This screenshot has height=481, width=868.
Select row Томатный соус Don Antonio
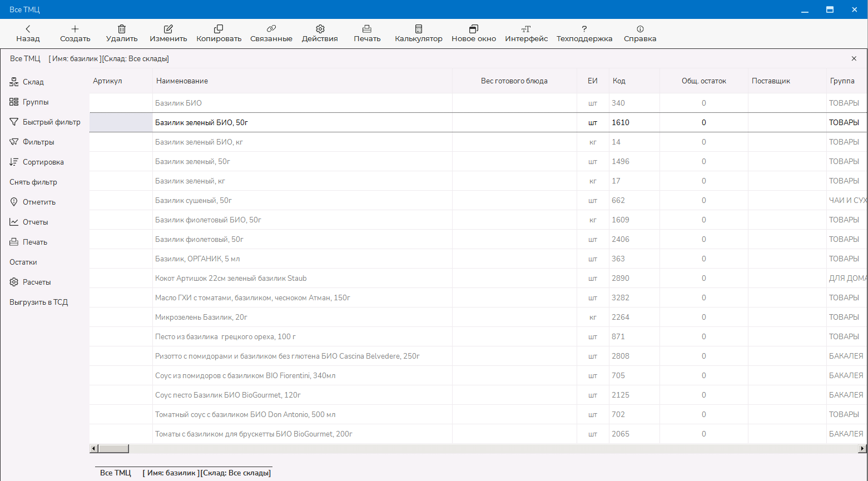pyautogui.click(x=478, y=414)
